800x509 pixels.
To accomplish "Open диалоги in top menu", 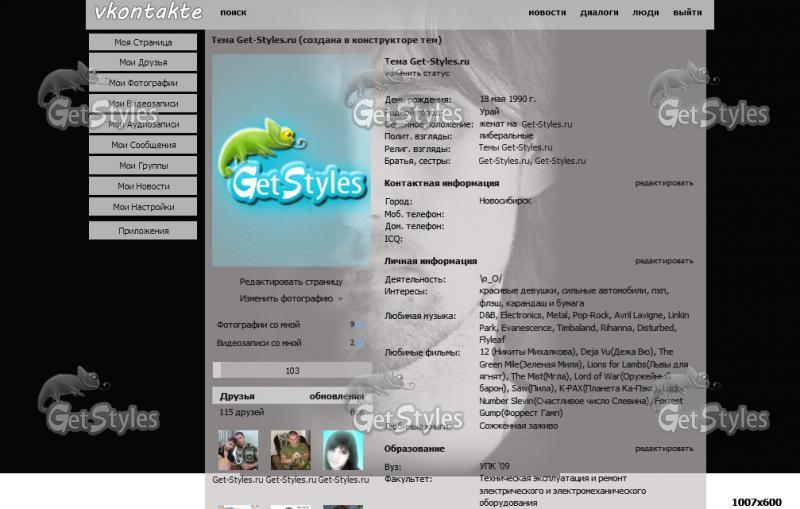I will (599, 12).
